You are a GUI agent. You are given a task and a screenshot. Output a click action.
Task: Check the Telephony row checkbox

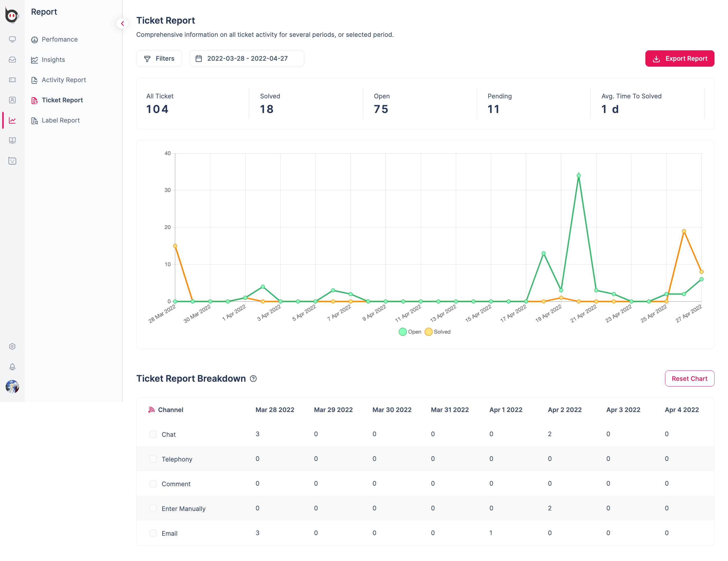[153, 459]
